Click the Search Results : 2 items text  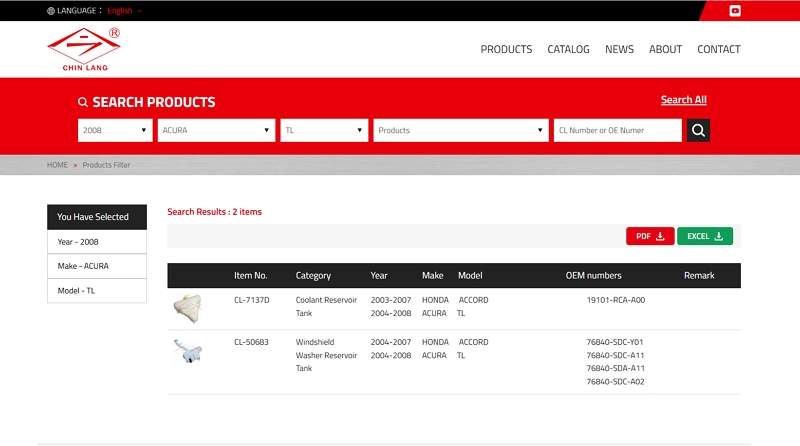click(214, 212)
